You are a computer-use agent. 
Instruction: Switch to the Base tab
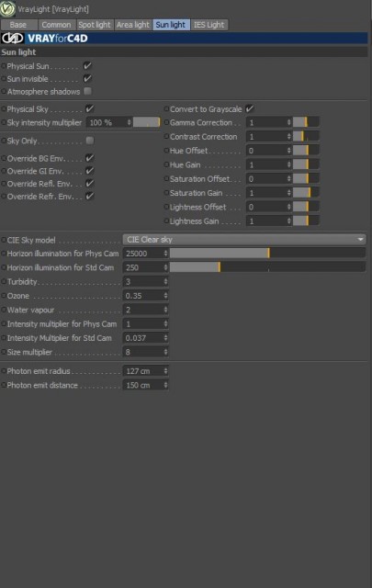tap(18, 25)
